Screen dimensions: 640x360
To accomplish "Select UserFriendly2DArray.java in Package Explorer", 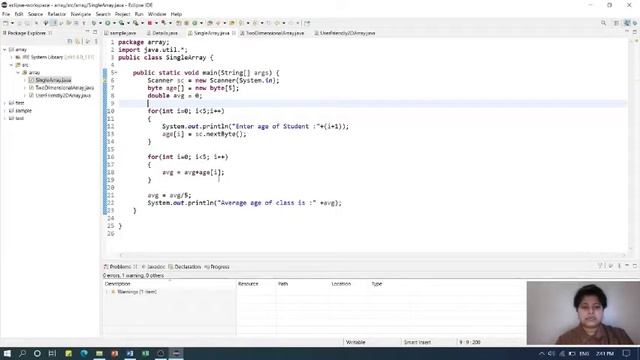I will tap(60, 95).
